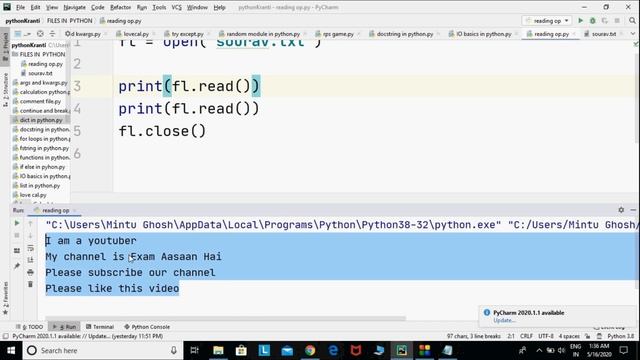The image size is (640, 360).
Task: Open the Terminal tool window
Action: point(100,327)
